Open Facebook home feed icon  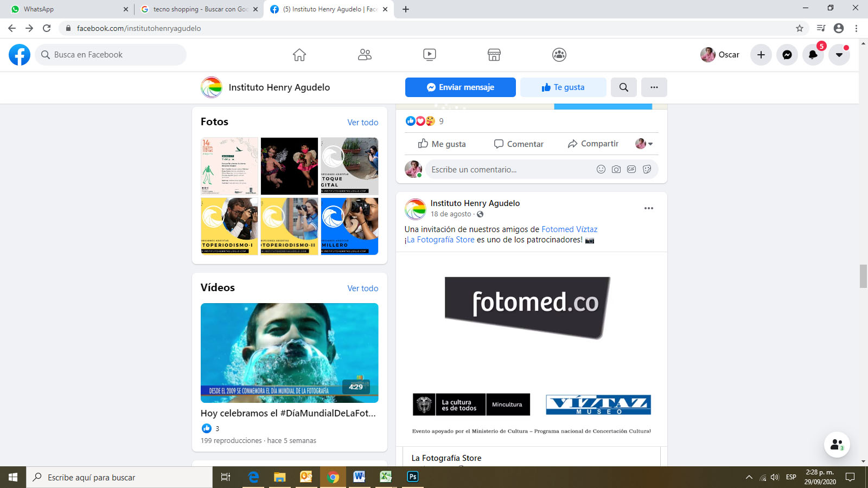(299, 55)
